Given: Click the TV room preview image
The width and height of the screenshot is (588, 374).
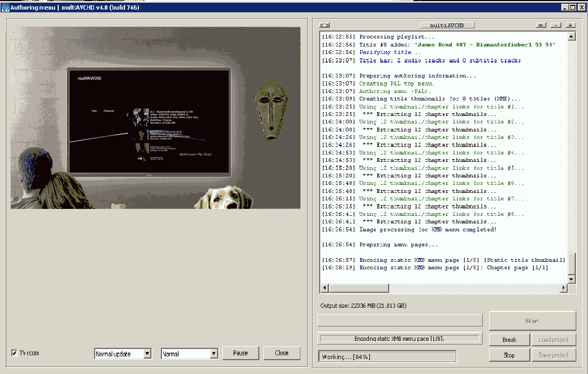Looking at the screenshot, I should (x=155, y=118).
